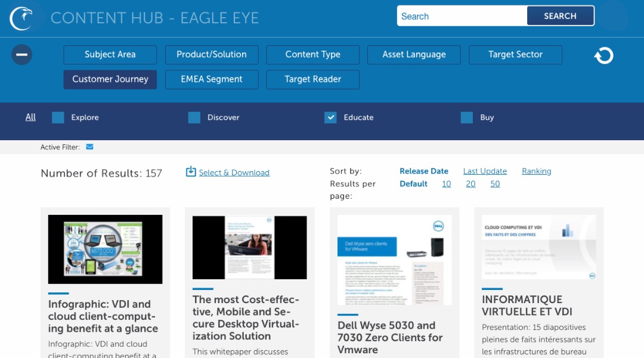Remove the active filter envelope icon
This screenshot has height=358, width=644.
click(89, 147)
